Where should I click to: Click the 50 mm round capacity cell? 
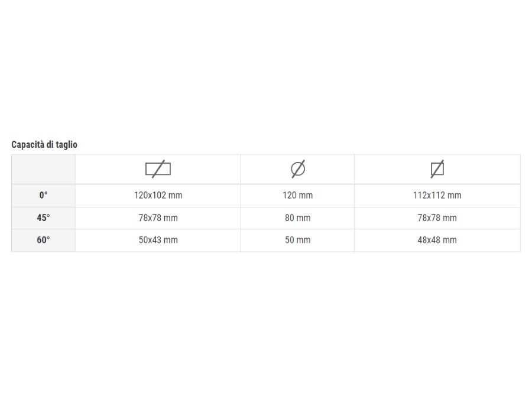pos(298,240)
